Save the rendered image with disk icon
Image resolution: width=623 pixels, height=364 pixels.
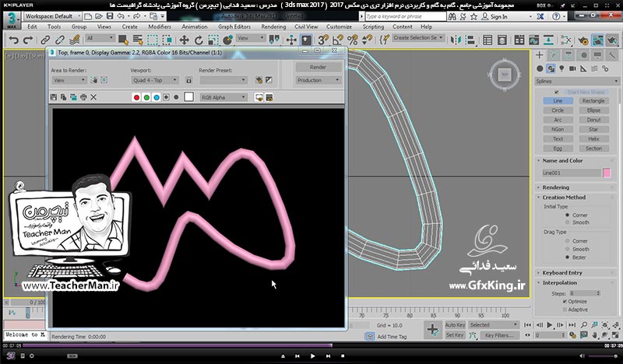[54, 97]
